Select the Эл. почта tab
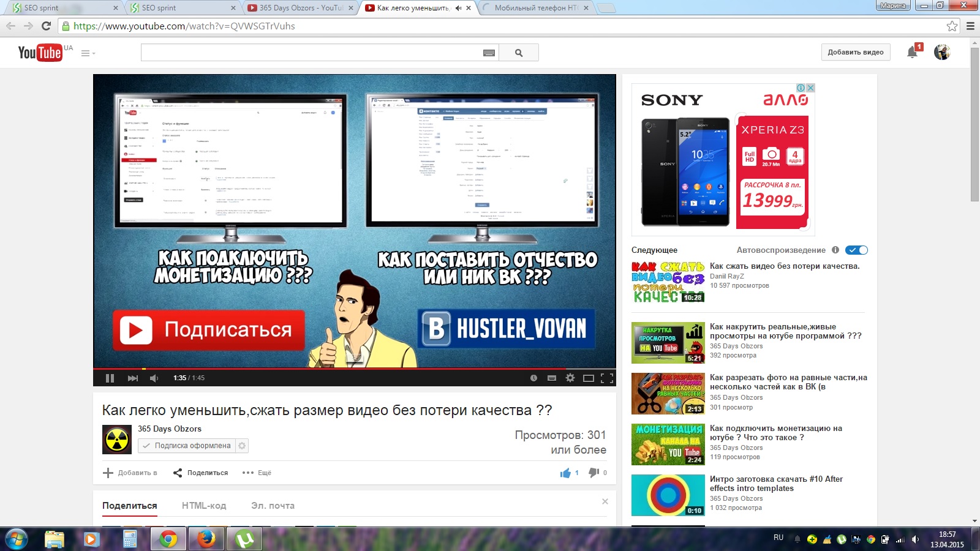 (x=273, y=506)
